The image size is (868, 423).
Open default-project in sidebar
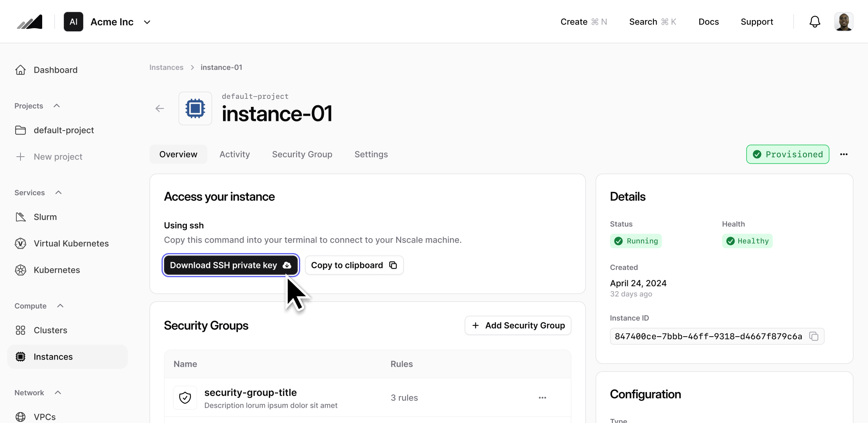point(64,130)
